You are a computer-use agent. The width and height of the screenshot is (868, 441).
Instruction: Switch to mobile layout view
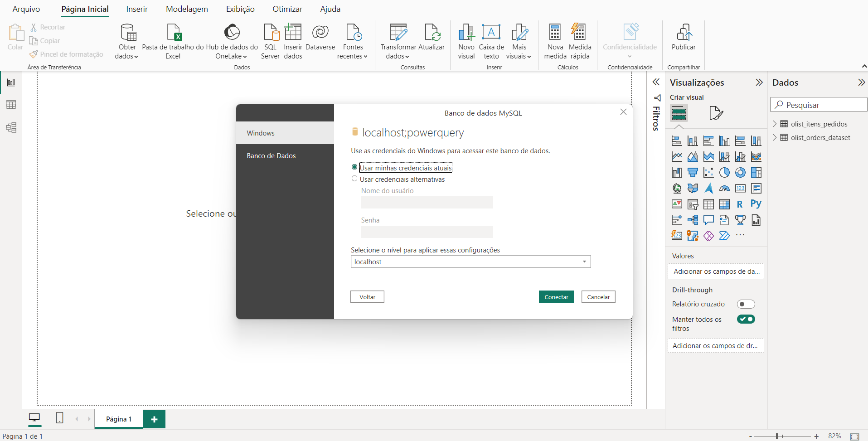coord(59,418)
